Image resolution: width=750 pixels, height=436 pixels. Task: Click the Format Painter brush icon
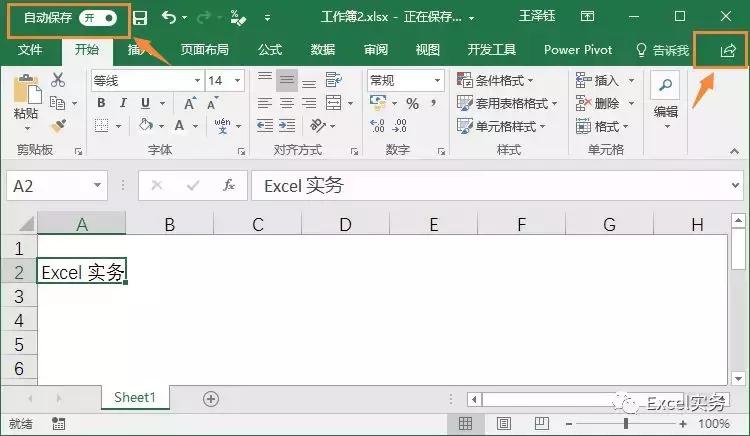(58, 126)
